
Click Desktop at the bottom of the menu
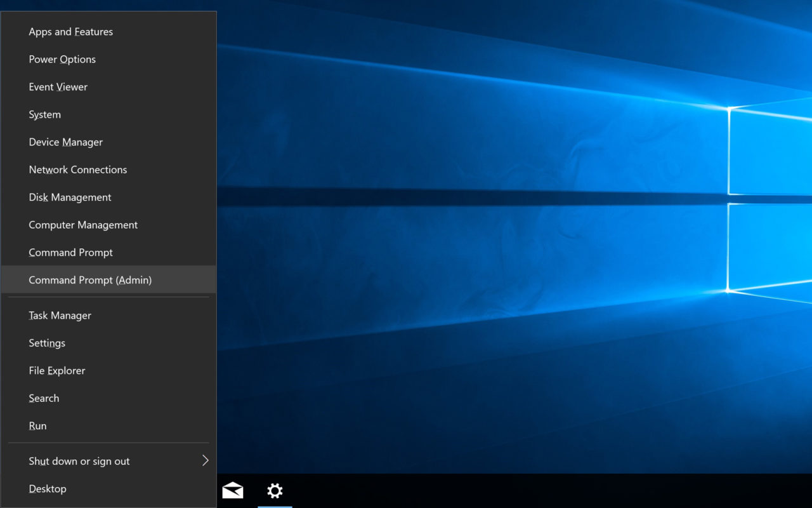coord(48,489)
